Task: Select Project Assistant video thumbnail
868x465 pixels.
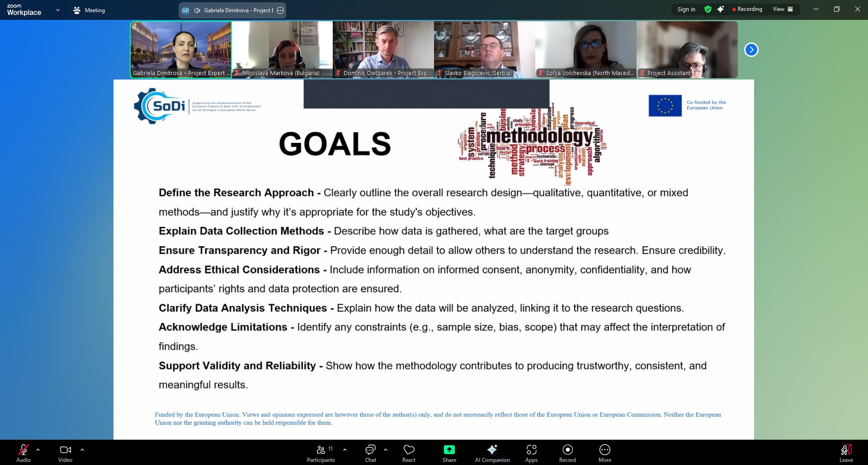Action: [687, 50]
